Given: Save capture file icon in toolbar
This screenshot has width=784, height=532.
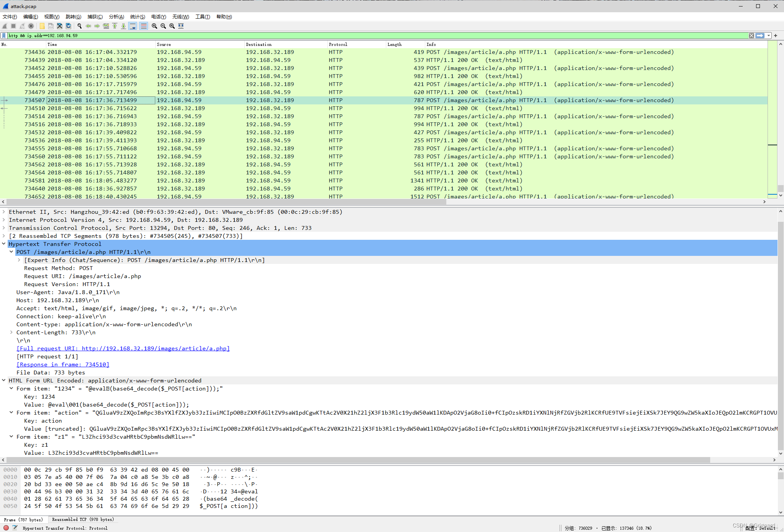Looking at the screenshot, I should [51, 26].
